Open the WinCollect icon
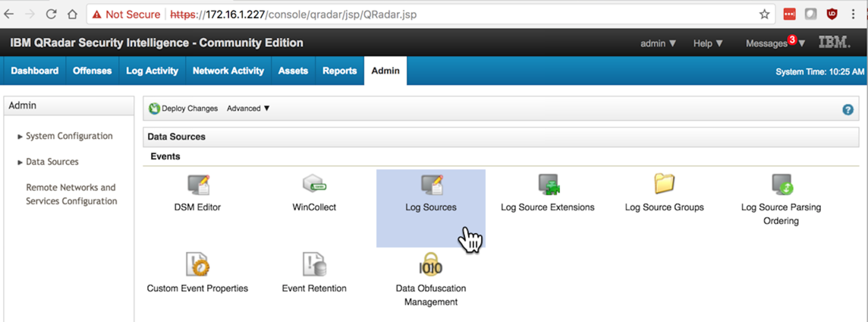This screenshot has height=322, width=868. tap(314, 185)
